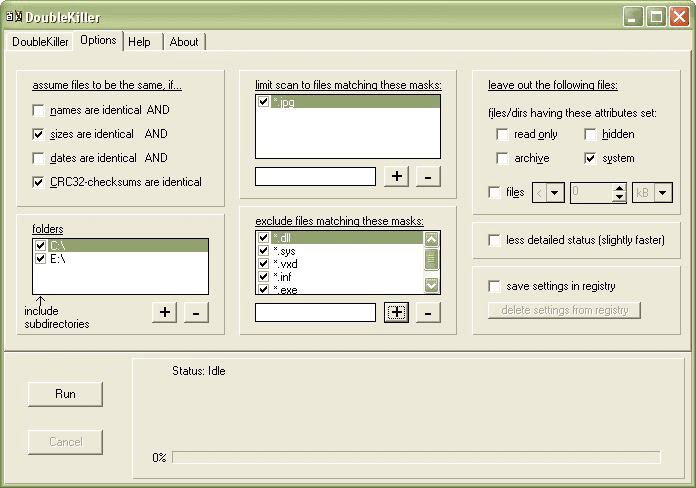The width and height of the screenshot is (696, 488).
Task: Check the 'archive' attribute box
Action: (x=502, y=158)
